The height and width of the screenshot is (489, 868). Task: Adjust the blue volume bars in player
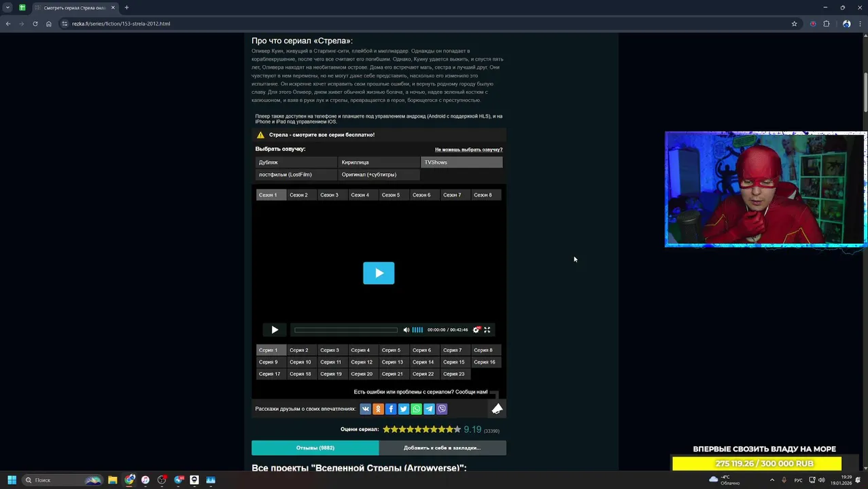coord(417,330)
